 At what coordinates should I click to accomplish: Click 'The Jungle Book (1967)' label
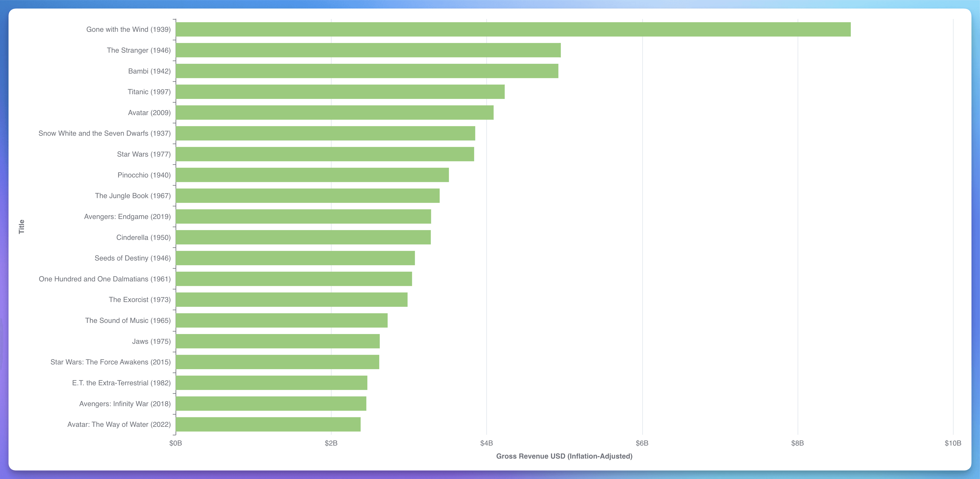click(133, 195)
